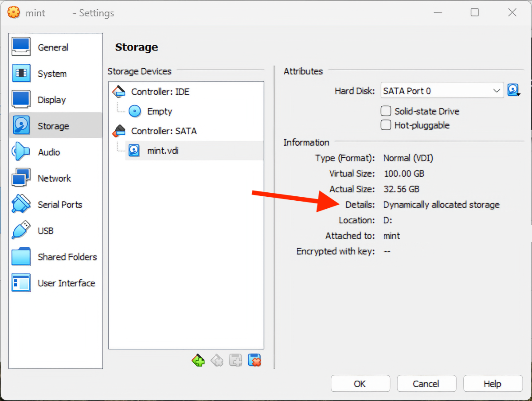Screen dimensions: 532x401
Task: Remove the selected storage attachment
Action: click(254, 360)
